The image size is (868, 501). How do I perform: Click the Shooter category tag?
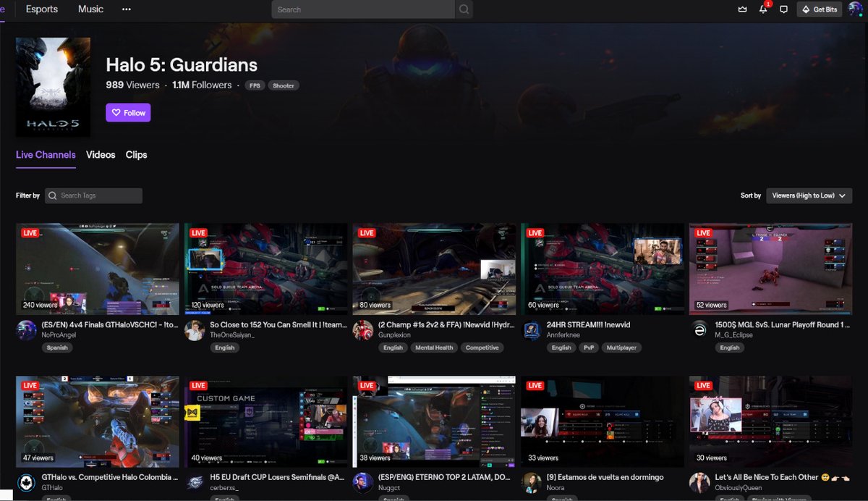284,85
